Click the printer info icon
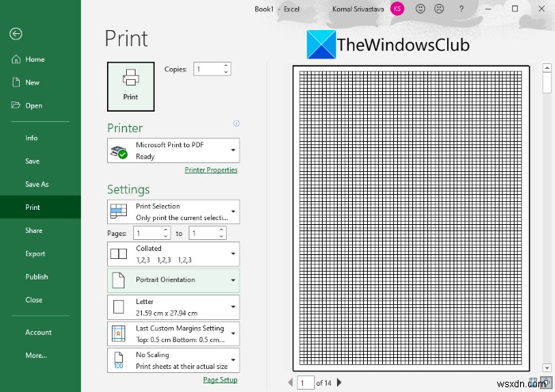Viewport: 555px width, 392px height. click(236, 124)
